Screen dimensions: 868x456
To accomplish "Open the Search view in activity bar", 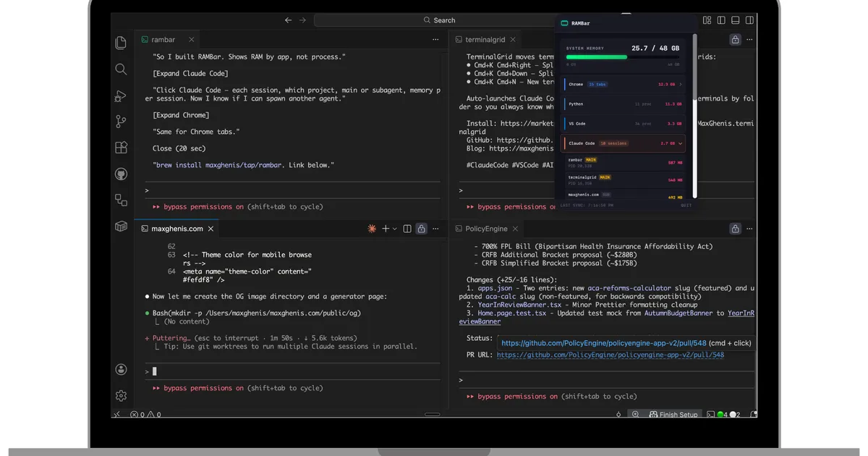I will point(121,69).
